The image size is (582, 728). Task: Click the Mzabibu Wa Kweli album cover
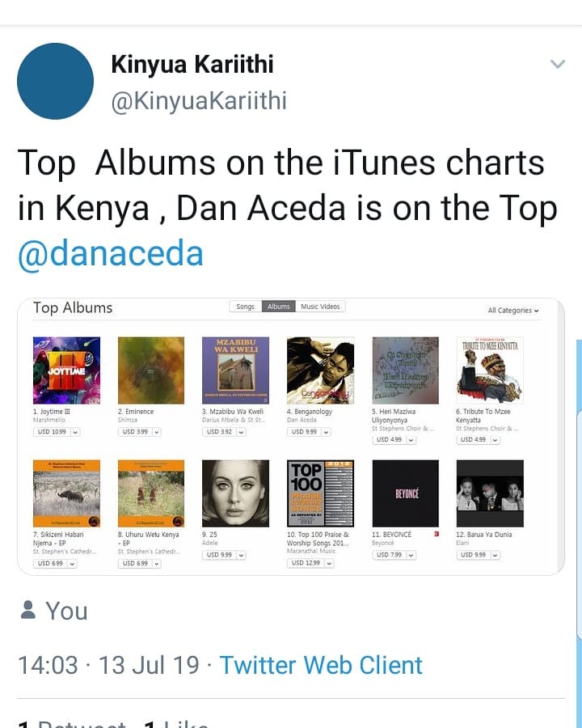(x=235, y=370)
